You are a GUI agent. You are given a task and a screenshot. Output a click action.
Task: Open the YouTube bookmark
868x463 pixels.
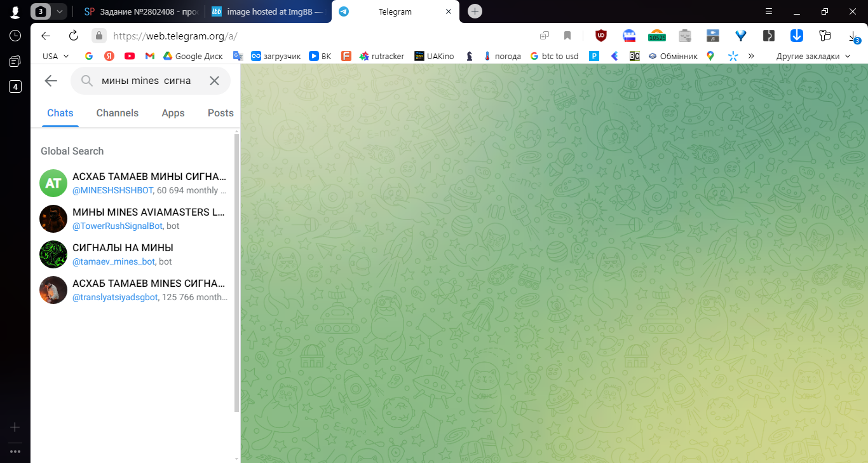pos(130,56)
